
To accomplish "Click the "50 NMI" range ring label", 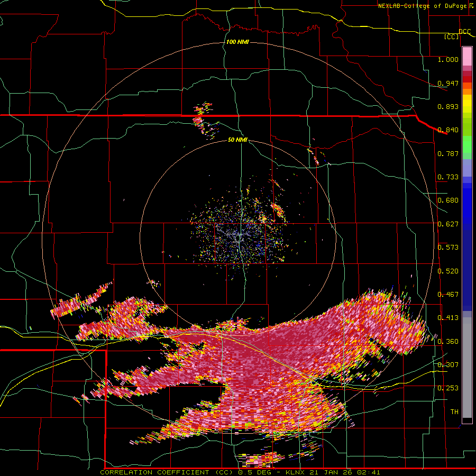I will click(x=237, y=140).
